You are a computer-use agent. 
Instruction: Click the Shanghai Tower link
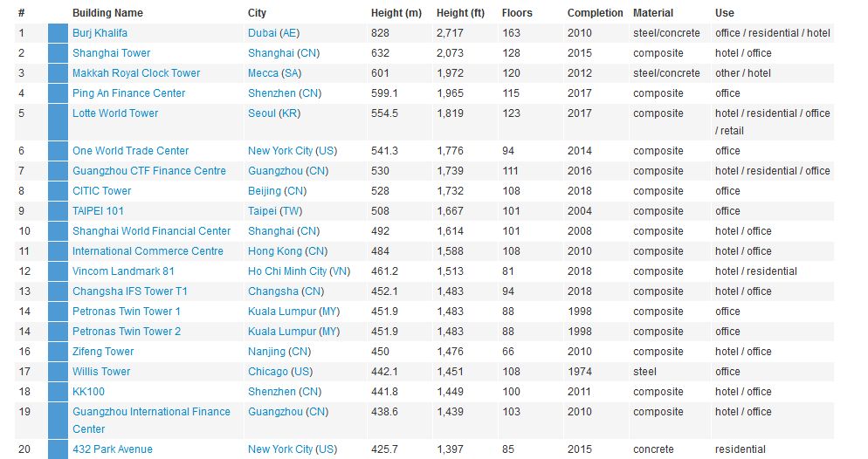pyautogui.click(x=111, y=53)
